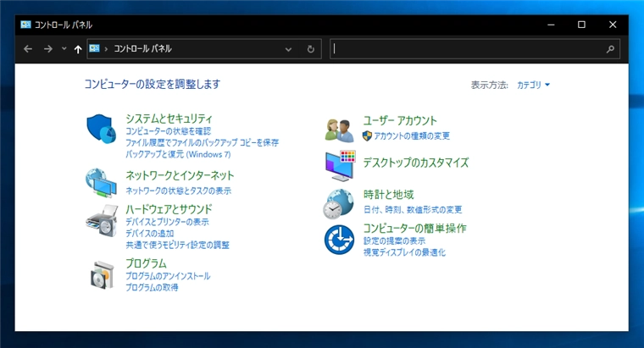Open バックアップと復元 (Windows 7) link
This screenshot has width=644, height=348.
click(x=178, y=154)
